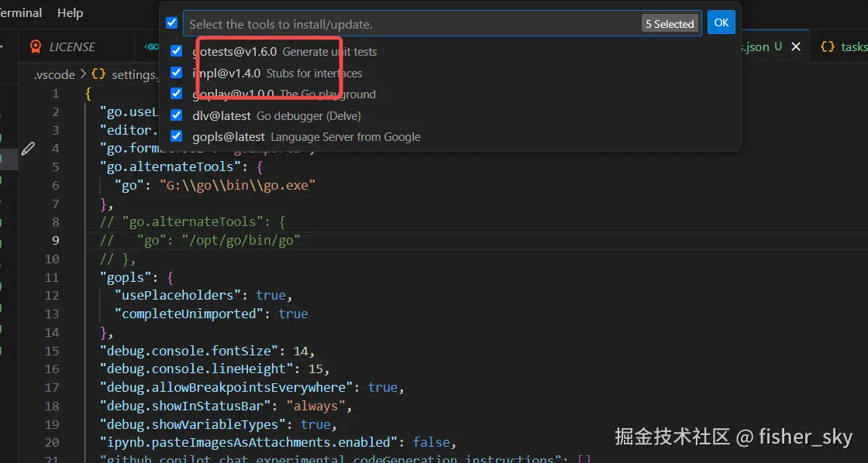This screenshot has width=868, height=463.
Task: Click the '5 Selected' badge
Action: (x=670, y=24)
